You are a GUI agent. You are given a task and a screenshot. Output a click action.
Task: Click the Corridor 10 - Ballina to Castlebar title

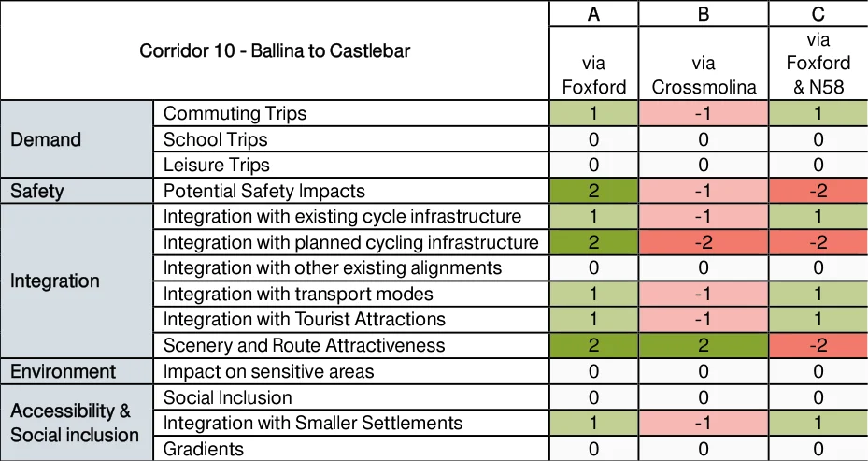point(275,51)
